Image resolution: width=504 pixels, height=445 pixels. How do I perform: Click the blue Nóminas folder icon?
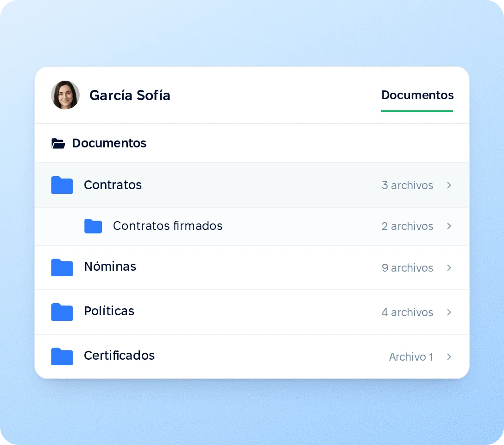pos(62,267)
